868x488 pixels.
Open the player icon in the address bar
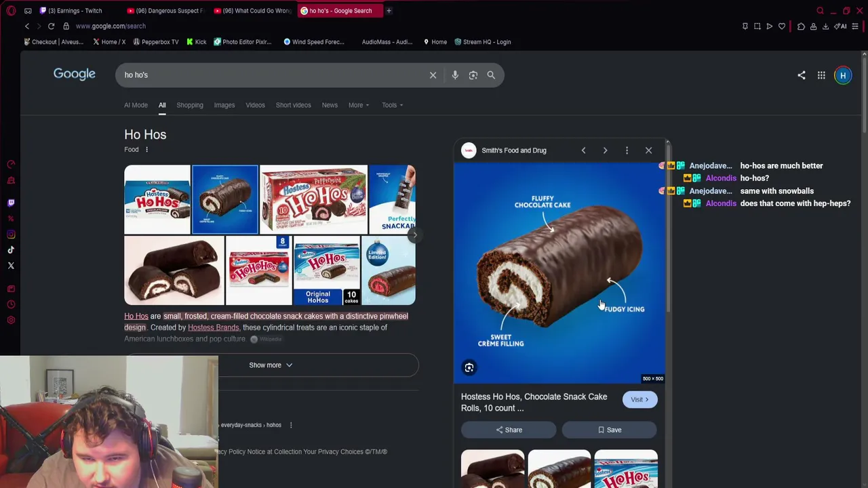[x=770, y=26]
